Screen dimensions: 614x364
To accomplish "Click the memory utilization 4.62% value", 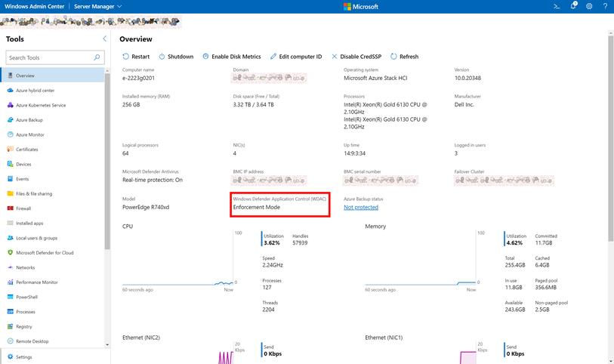I will (x=514, y=243).
